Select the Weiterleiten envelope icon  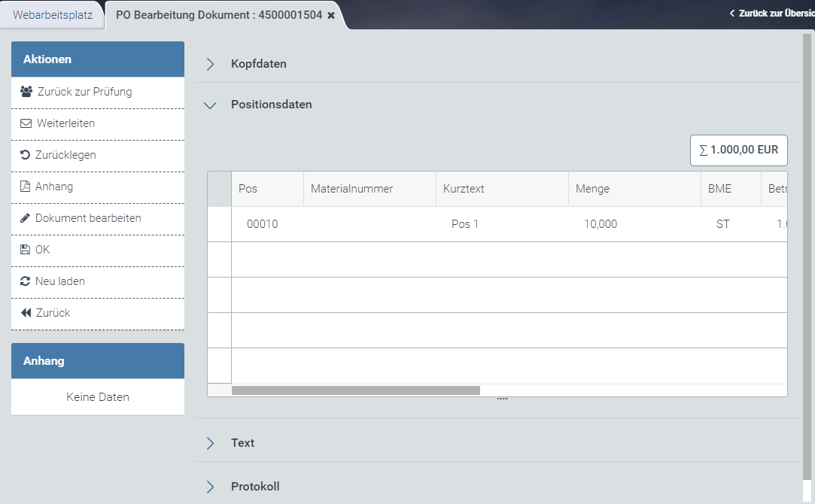tap(25, 123)
